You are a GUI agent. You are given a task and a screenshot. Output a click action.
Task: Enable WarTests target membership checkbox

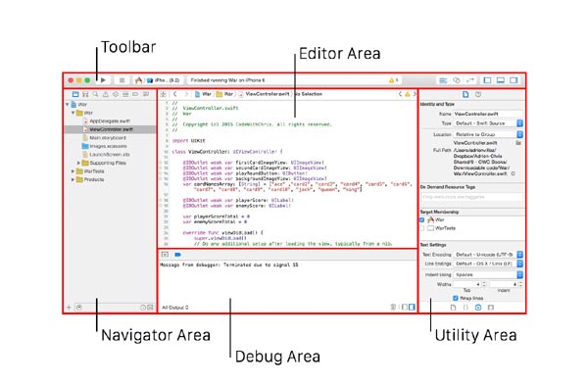click(421, 228)
